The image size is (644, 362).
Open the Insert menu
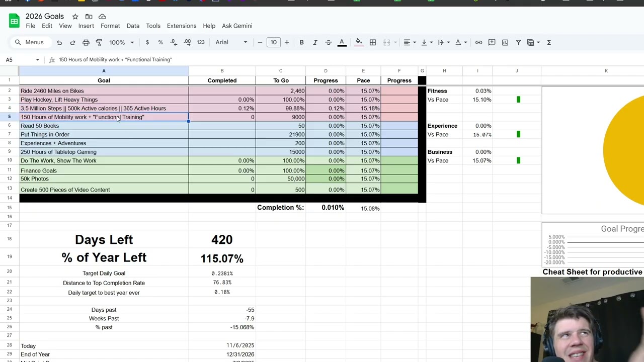click(x=86, y=26)
